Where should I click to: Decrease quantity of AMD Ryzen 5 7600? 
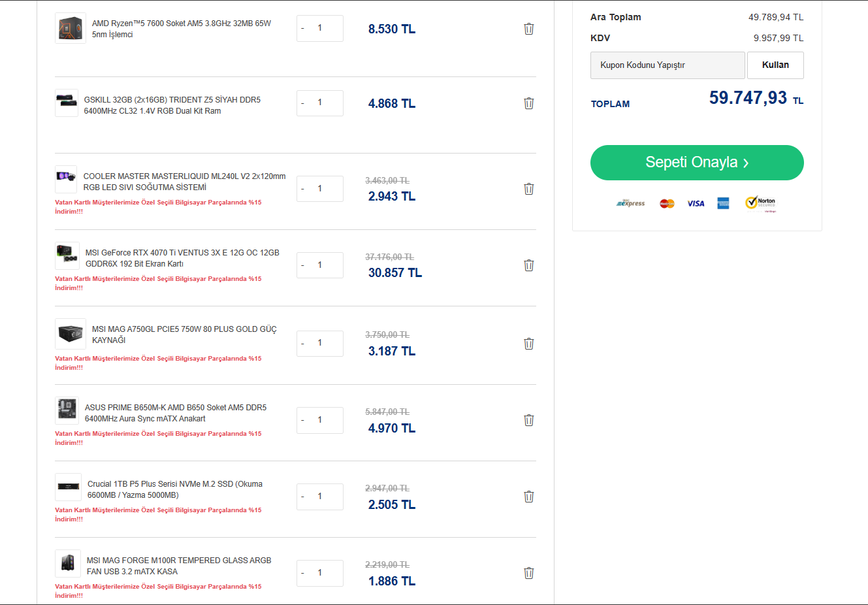[302, 29]
